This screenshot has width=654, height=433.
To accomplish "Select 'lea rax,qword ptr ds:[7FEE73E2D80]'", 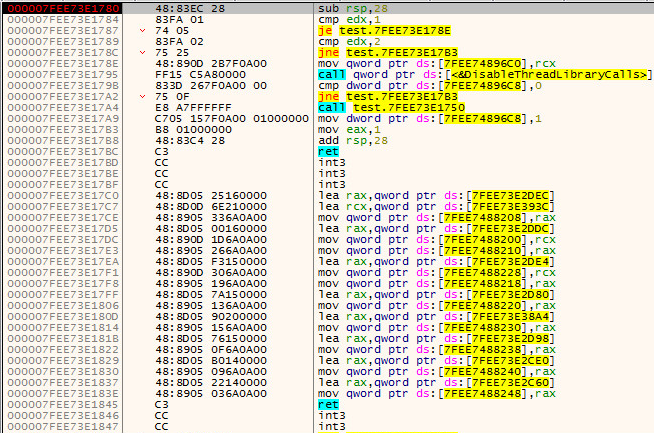I will pyautogui.click(x=437, y=295).
